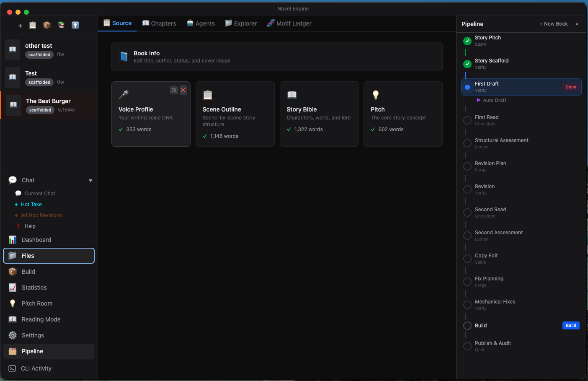Click '1,322 words' on Story Bible card
Screen dimensions: 588x381
coord(309,130)
